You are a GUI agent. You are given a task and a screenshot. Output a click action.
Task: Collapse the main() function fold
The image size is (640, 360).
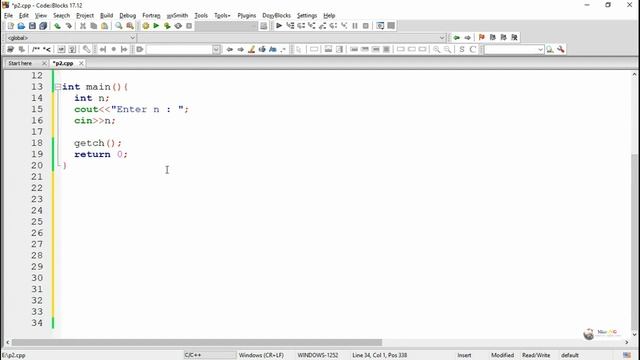(x=58, y=87)
